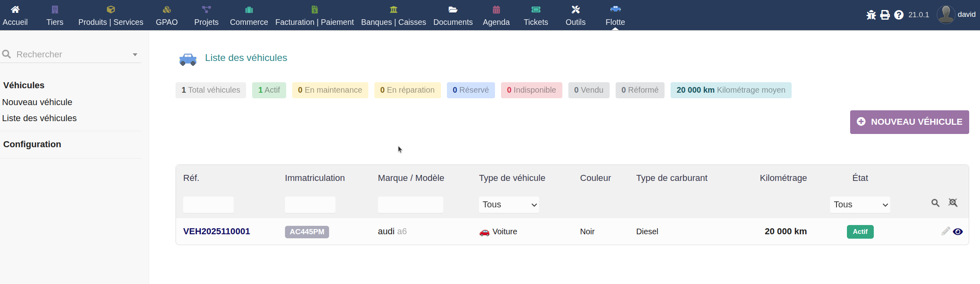Click the clear filters crossed magnifier icon

coord(953,203)
